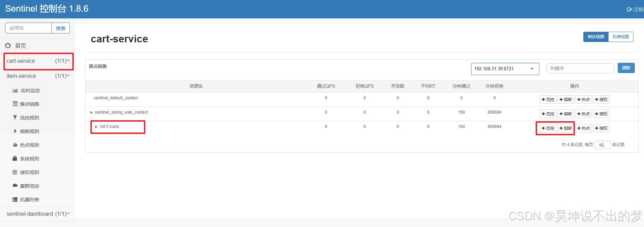This screenshot has width=644, height=227.
Task: Open the machine IP 192.168.31.39:8721 dropdown
Action: (x=505, y=69)
